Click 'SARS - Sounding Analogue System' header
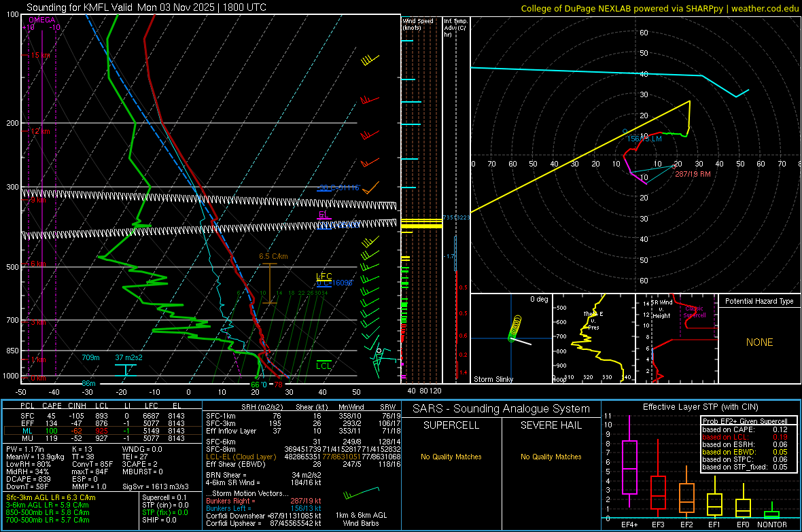 point(501,409)
